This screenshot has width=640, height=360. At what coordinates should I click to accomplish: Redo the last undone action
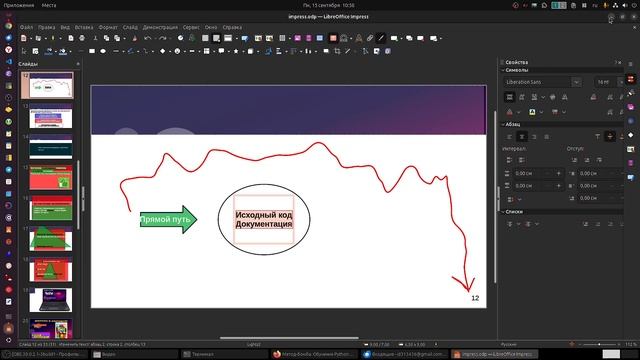click(x=162, y=38)
